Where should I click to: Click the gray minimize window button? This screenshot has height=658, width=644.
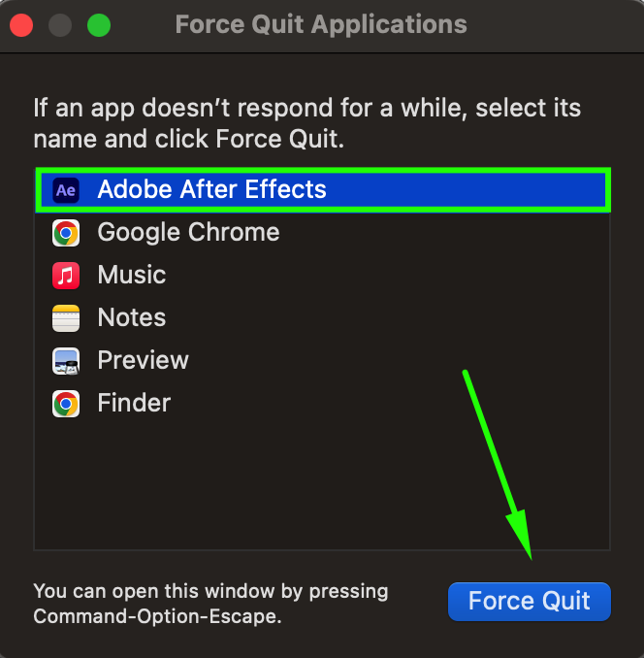(60, 25)
